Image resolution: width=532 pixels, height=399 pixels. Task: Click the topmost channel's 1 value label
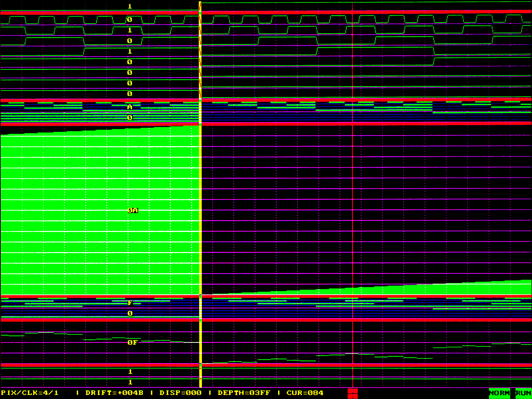click(130, 7)
